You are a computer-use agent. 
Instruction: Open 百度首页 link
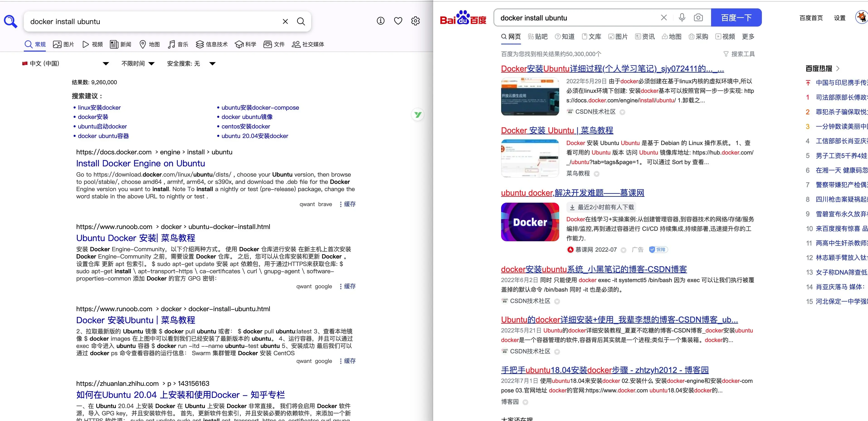(811, 18)
